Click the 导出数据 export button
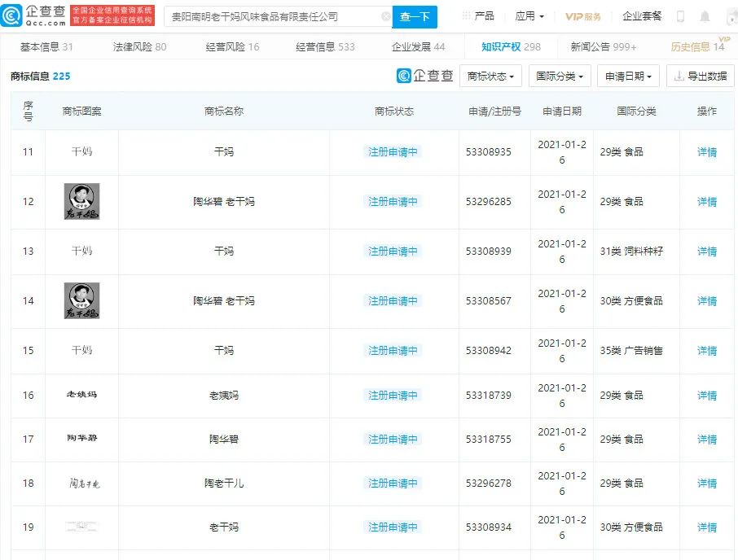Viewport: 738px width, 560px height. point(701,77)
